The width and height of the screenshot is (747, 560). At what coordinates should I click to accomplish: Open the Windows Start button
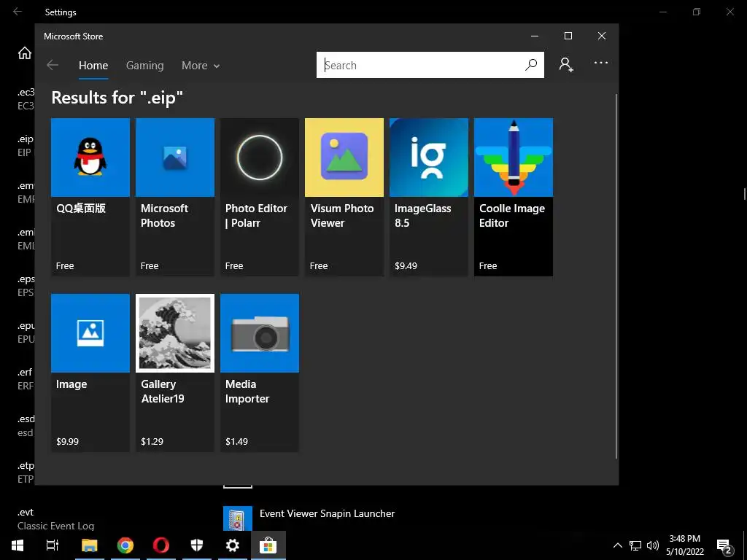point(18,545)
